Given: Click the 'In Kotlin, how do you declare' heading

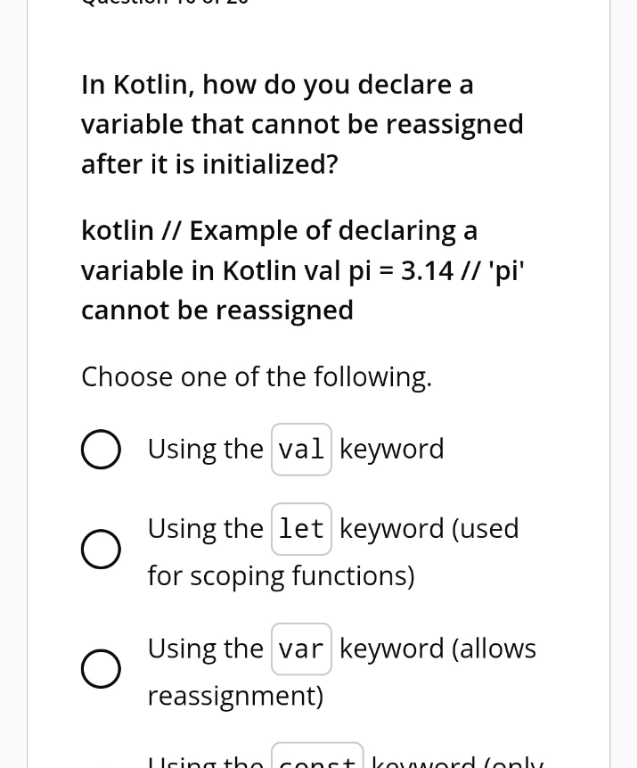Looking at the screenshot, I should point(277,85).
